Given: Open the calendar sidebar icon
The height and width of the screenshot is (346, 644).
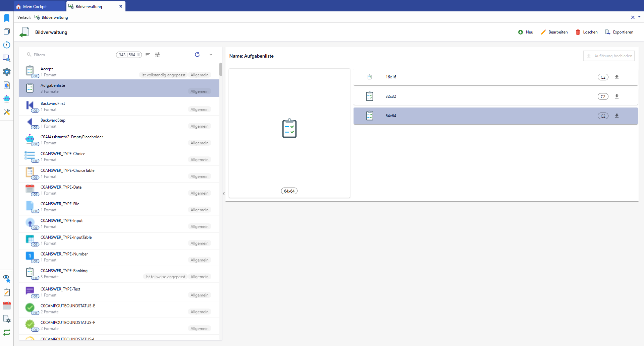Looking at the screenshot, I should pos(7,305).
